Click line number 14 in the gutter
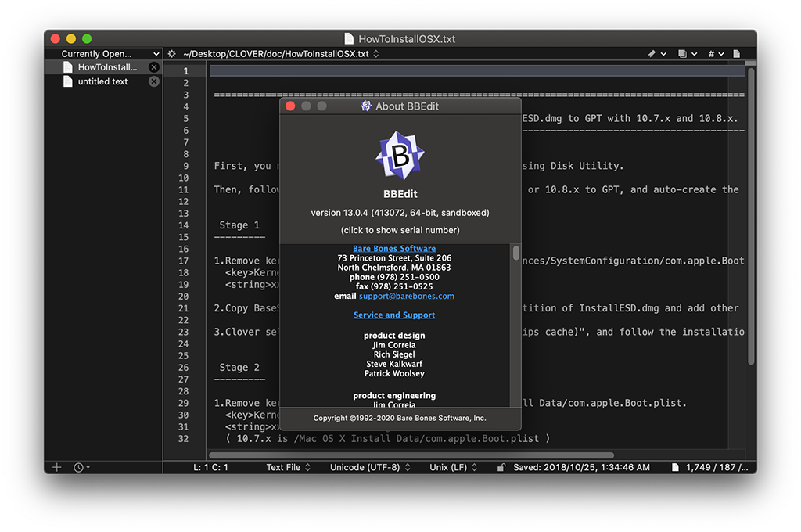 click(183, 225)
